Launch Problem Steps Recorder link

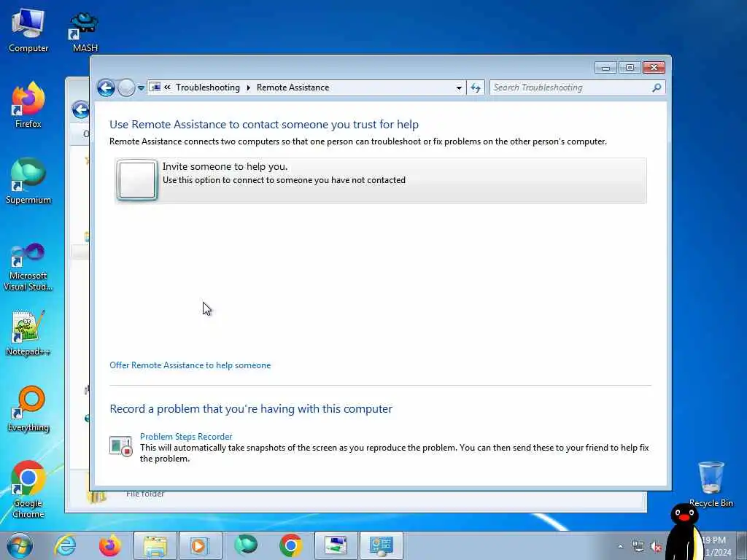[x=186, y=437]
